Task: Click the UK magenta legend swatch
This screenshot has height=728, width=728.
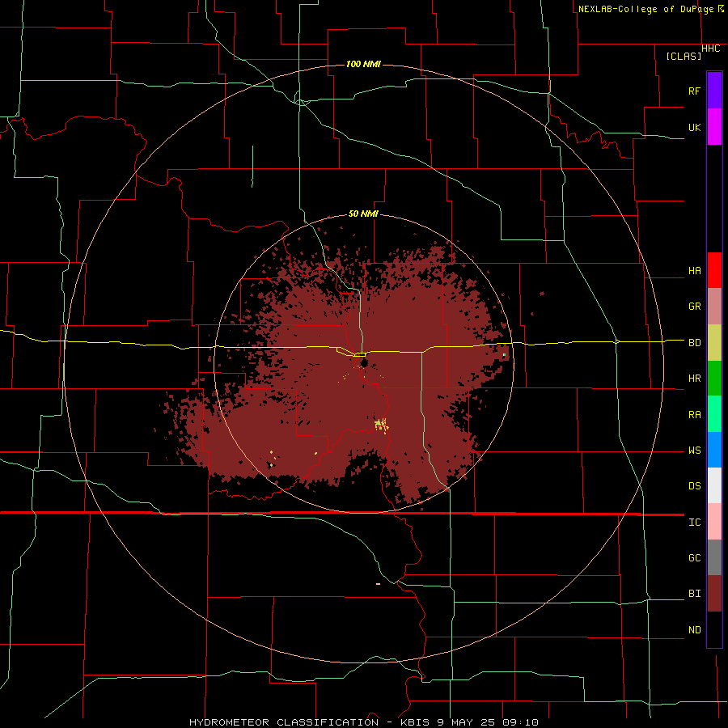Action: (x=714, y=127)
